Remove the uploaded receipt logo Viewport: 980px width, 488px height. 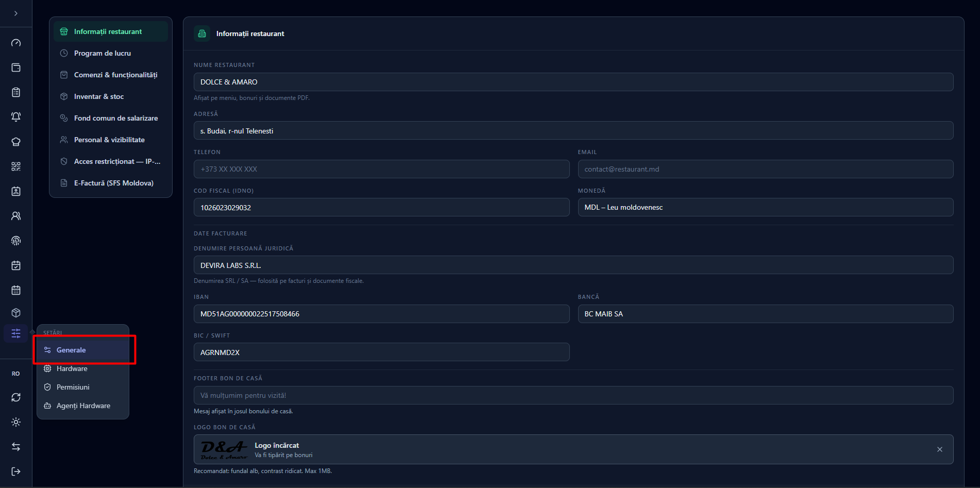[x=940, y=449]
